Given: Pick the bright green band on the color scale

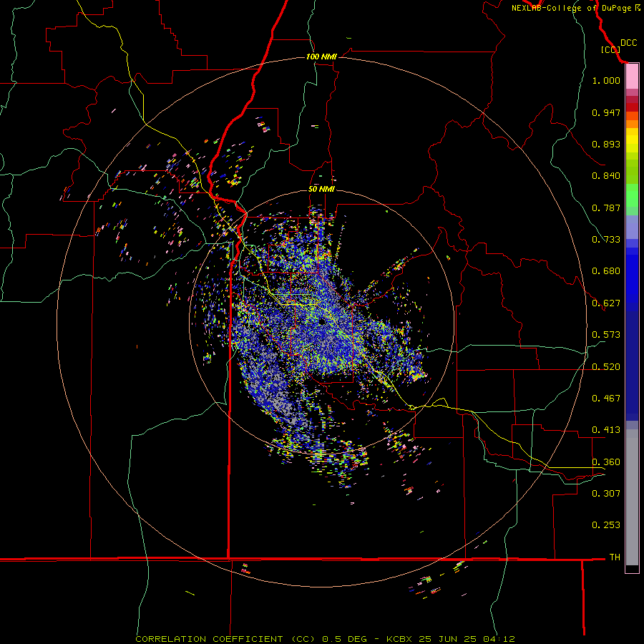Looking at the screenshot, I should click(632, 195).
